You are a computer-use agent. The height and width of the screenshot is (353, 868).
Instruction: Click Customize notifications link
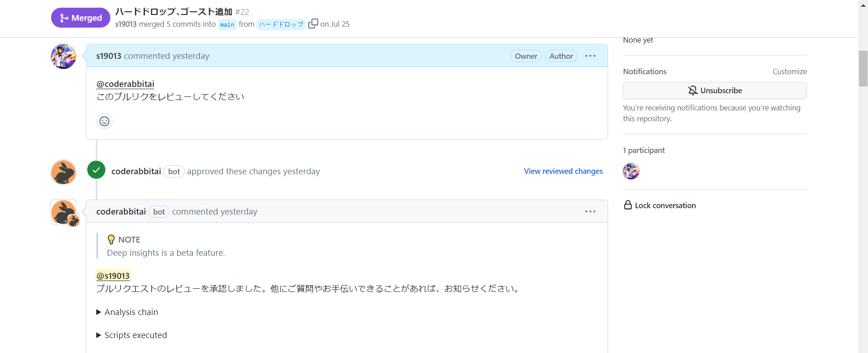pos(789,72)
